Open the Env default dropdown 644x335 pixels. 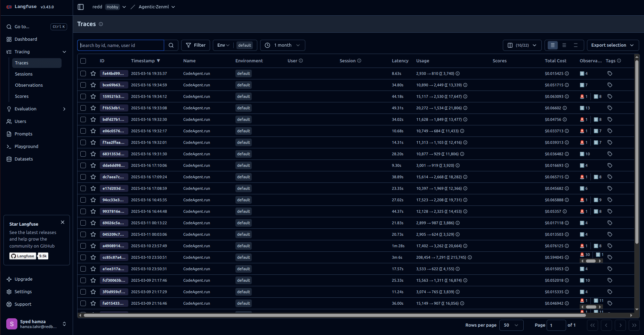[x=235, y=45]
